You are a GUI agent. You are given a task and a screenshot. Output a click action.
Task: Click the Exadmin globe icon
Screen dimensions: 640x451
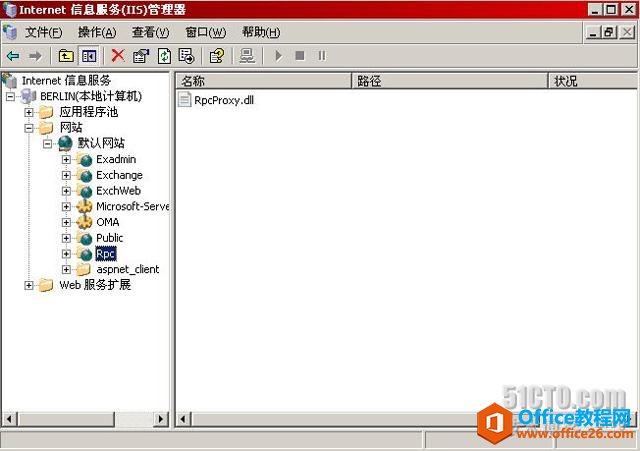coord(85,160)
